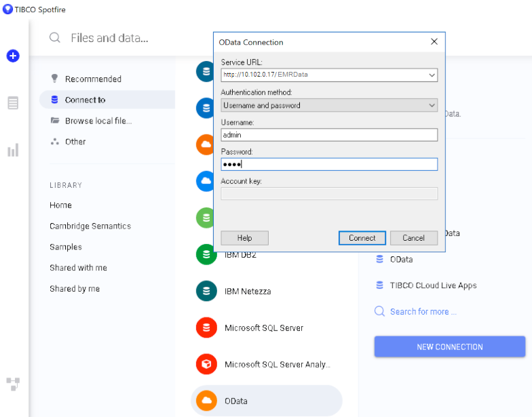Click the Search for more link

tap(423, 312)
